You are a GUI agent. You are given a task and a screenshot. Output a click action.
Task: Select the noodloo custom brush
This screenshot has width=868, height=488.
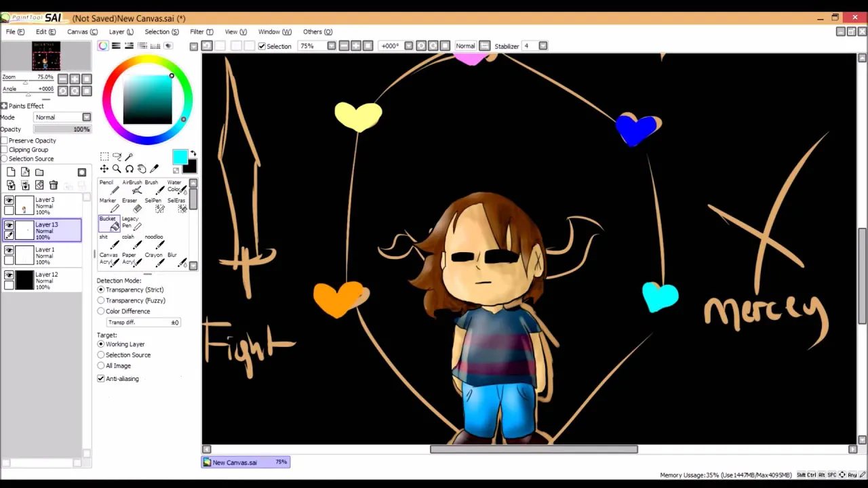click(154, 241)
